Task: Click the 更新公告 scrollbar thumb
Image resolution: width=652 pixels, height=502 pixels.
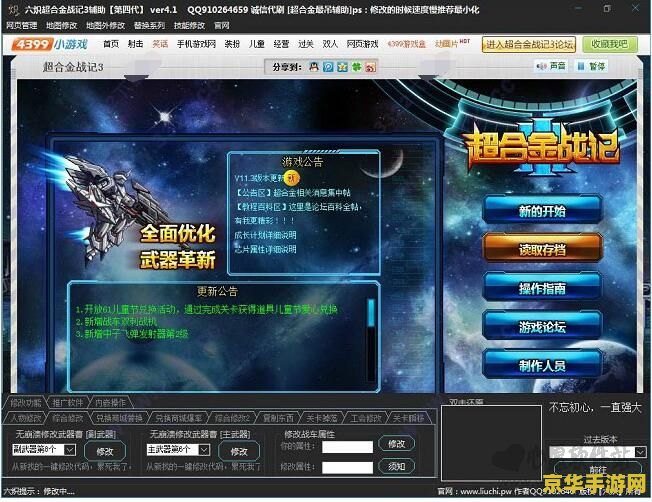Action: coord(371,313)
